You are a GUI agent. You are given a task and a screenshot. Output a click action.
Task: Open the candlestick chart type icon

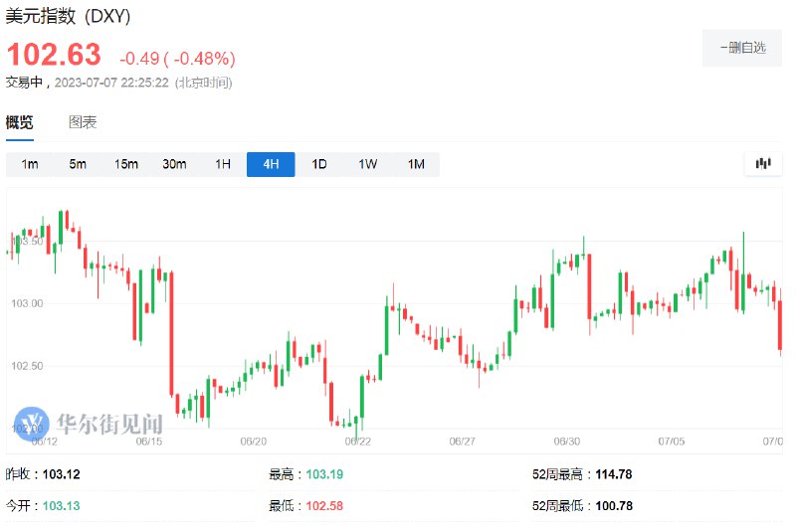coord(763,164)
